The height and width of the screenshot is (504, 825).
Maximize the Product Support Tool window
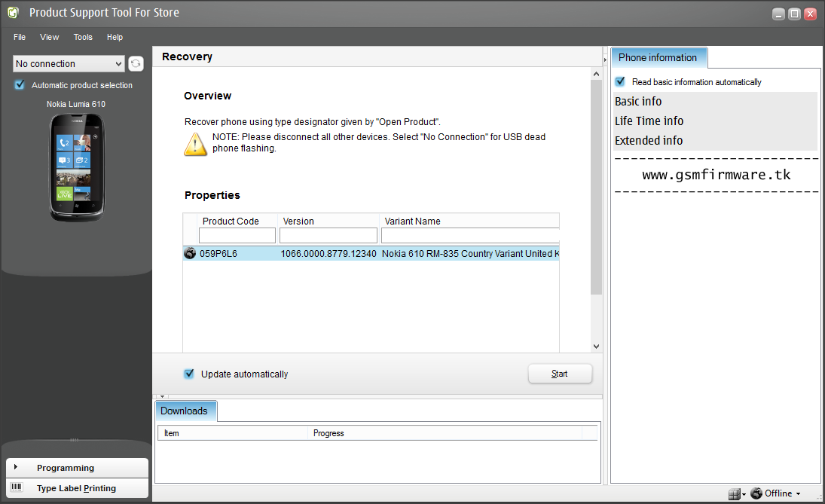(794, 14)
